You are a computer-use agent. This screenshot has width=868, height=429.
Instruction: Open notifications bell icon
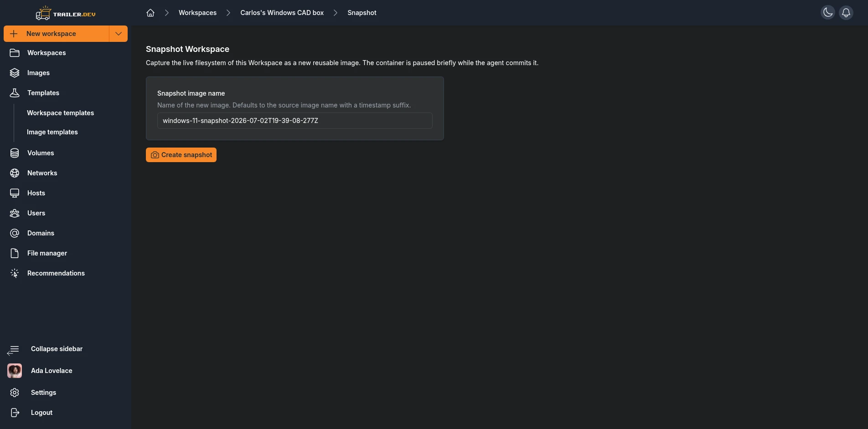pos(846,12)
